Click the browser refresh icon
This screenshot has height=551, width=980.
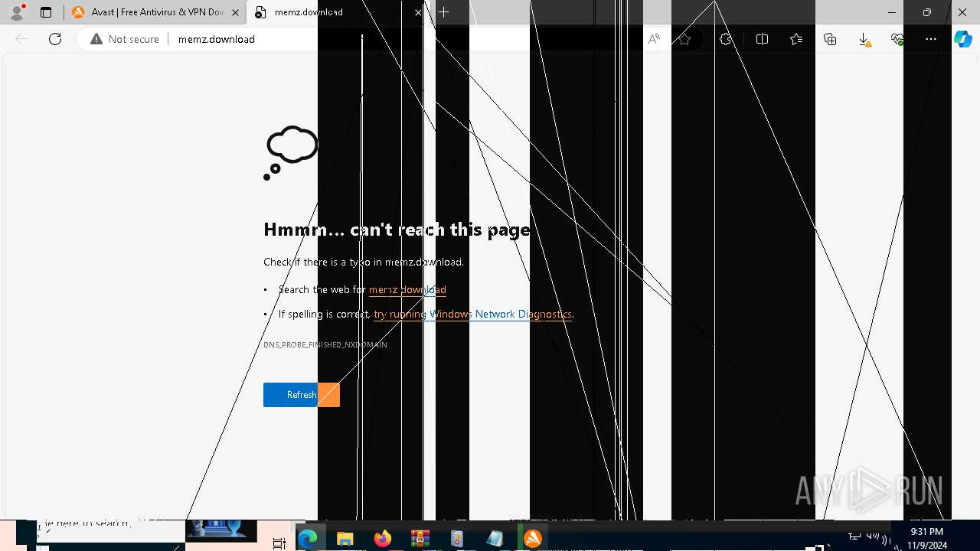click(x=55, y=39)
